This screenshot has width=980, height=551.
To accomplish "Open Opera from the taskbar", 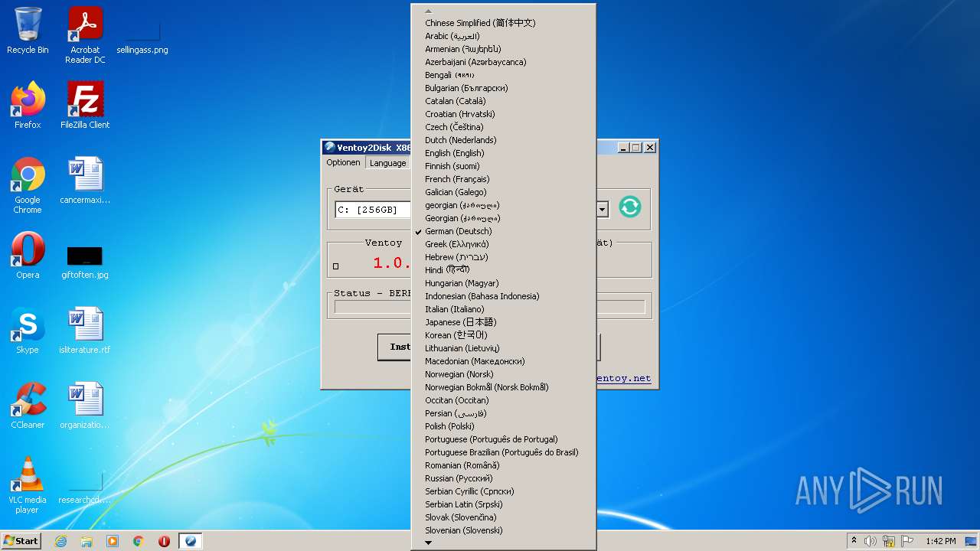I will coord(164,541).
